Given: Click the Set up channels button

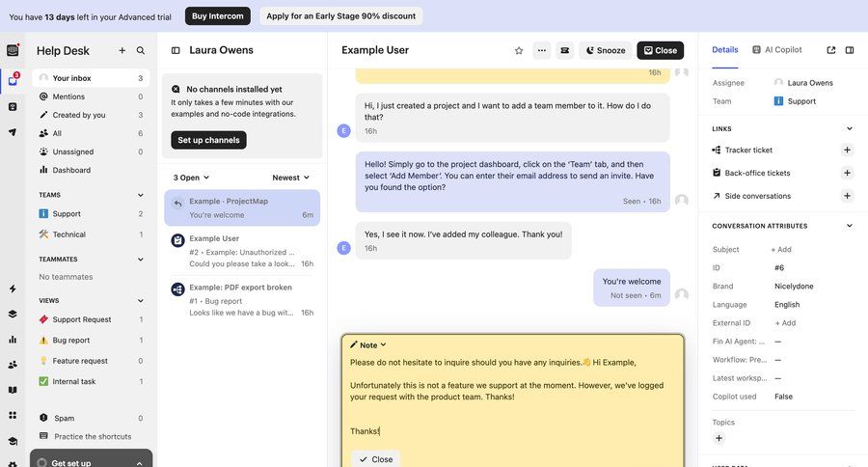Looking at the screenshot, I should click(208, 140).
